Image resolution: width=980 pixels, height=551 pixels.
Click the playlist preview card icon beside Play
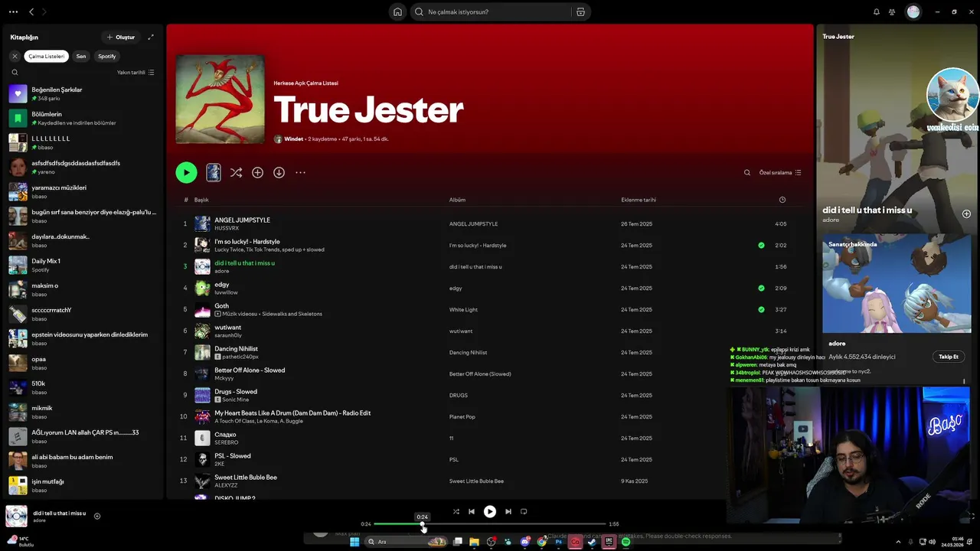coord(214,172)
